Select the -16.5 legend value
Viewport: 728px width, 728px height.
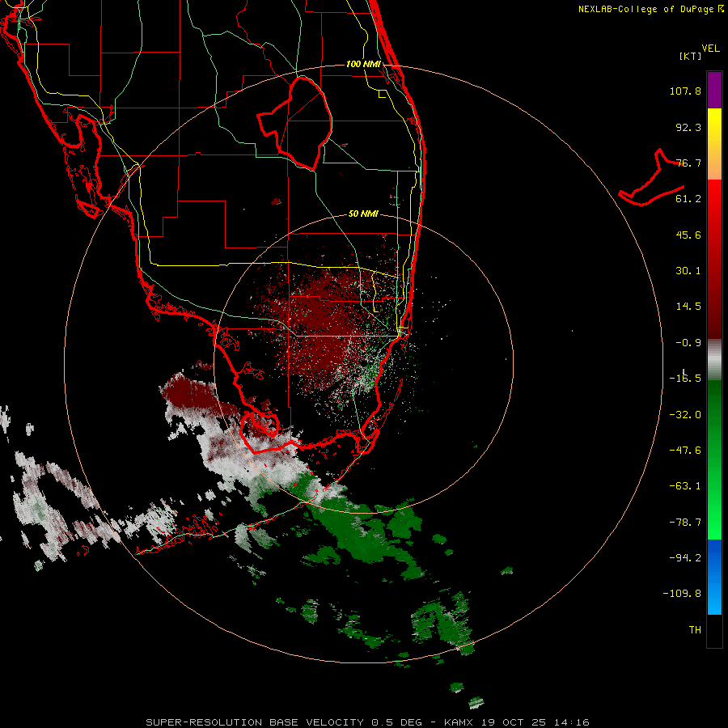[x=685, y=379]
